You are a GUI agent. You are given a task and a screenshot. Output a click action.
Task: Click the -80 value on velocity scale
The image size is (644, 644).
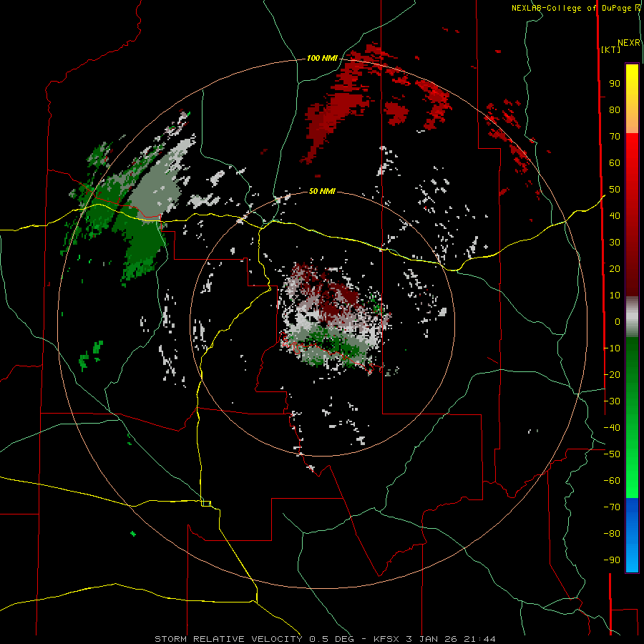(x=612, y=534)
